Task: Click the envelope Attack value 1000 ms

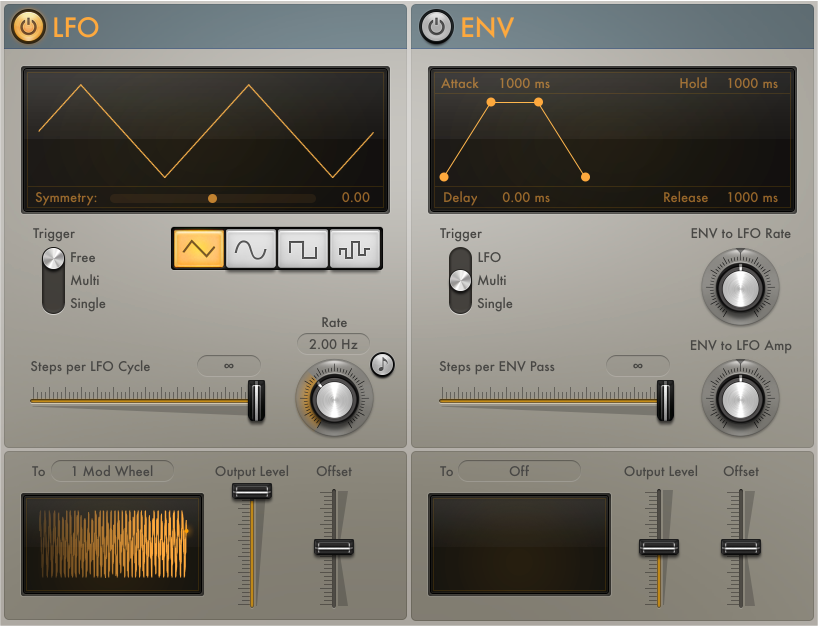Action: click(x=524, y=83)
